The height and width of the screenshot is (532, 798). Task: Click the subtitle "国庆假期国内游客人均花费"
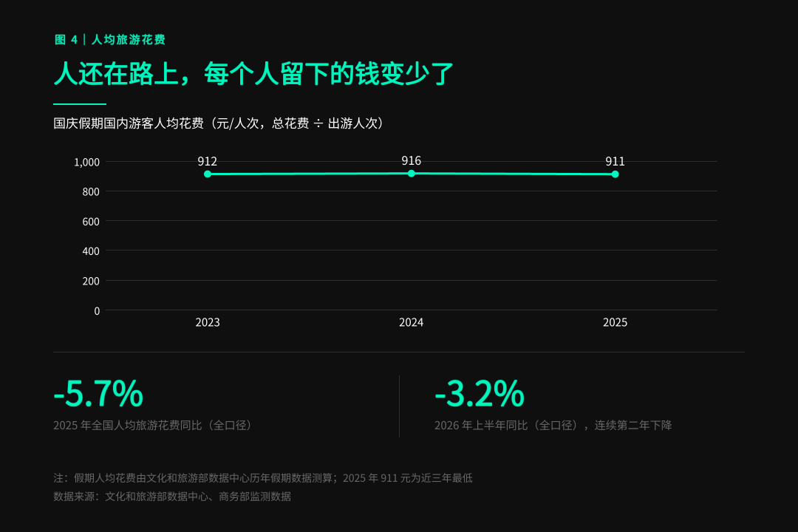point(129,123)
